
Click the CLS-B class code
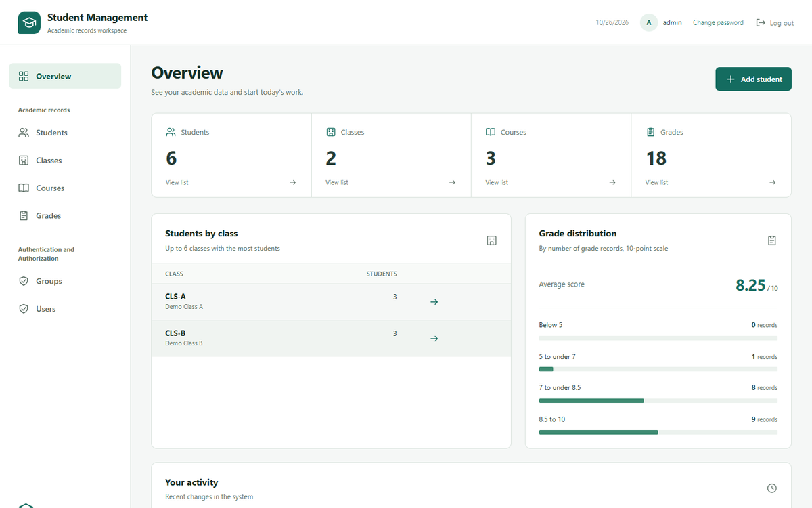click(x=175, y=333)
